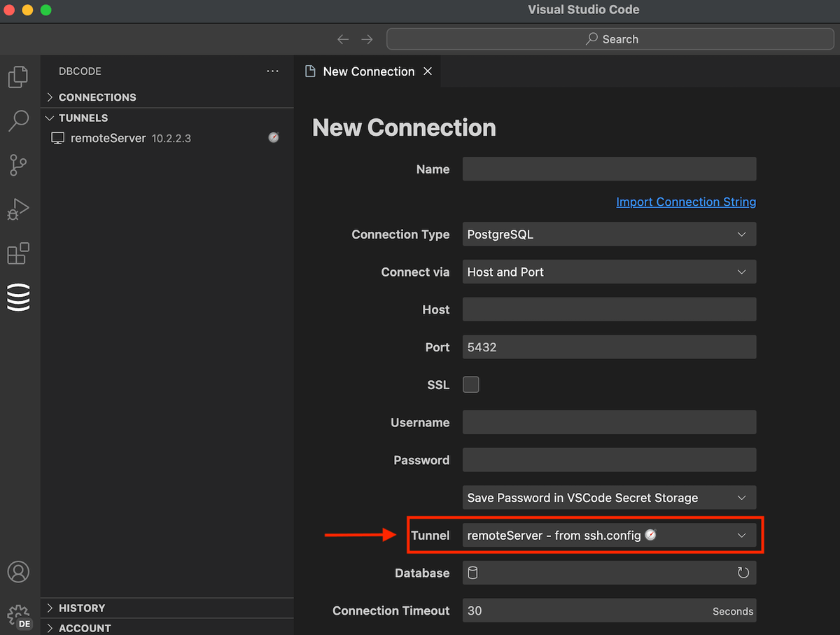840x635 pixels.
Task: Refresh the Database list
Action: (743, 573)
